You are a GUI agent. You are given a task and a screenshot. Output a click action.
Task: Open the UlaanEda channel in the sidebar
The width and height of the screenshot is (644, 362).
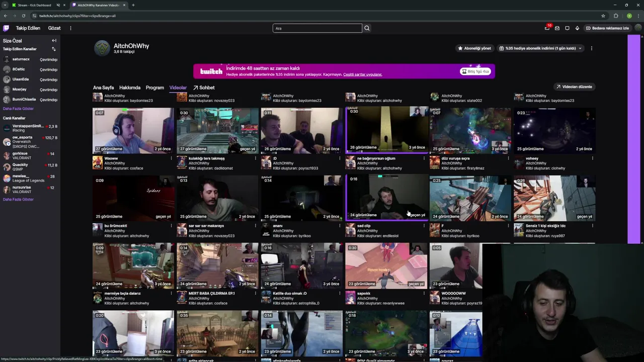point(30,79)
